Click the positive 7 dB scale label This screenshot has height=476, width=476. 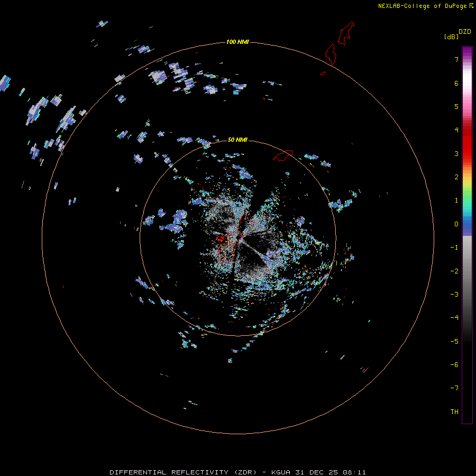456,60
